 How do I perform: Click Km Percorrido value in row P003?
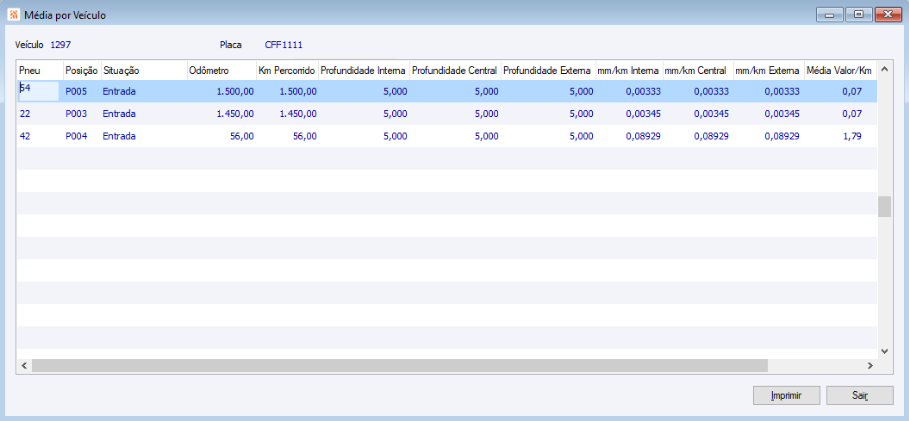[298, 114]
